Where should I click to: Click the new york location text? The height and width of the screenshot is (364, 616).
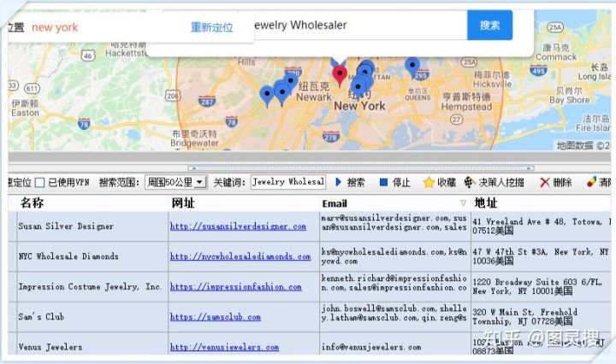(x=55, y=27)
